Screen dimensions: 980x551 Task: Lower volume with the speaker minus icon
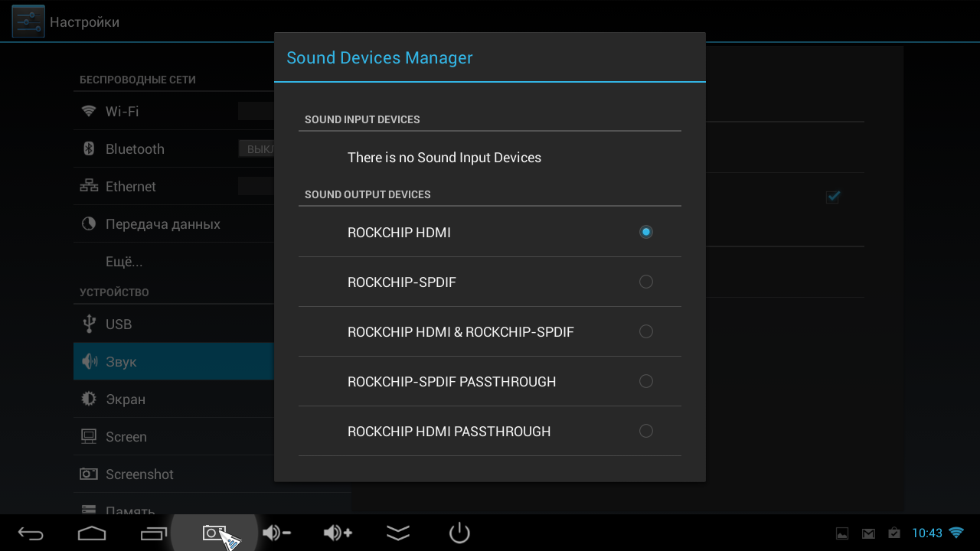coord(276,533)
